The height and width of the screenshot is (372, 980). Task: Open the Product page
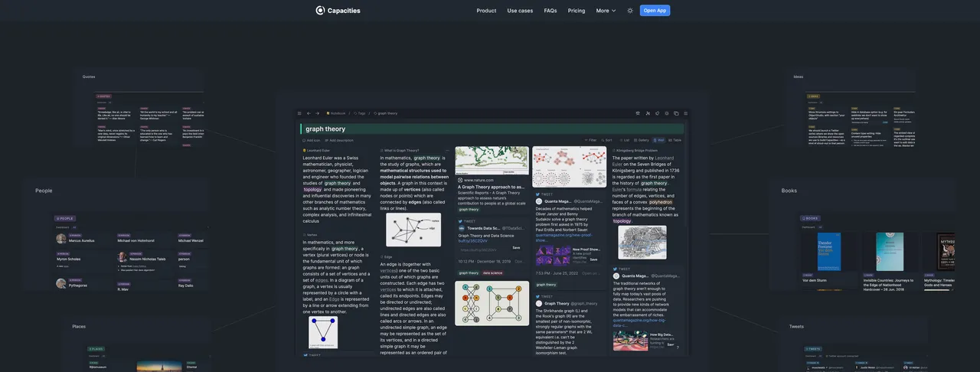click(486, 11)
